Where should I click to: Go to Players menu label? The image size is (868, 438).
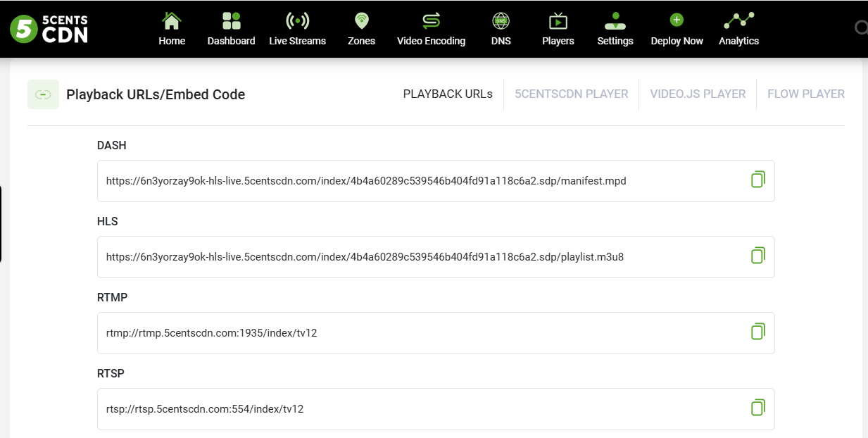(558, 41)
